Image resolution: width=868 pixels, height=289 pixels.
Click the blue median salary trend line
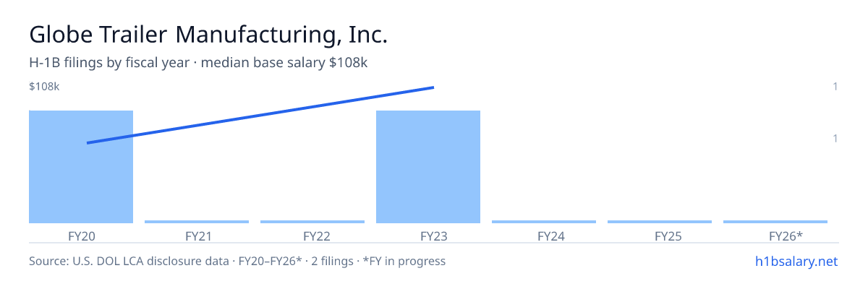260,116
